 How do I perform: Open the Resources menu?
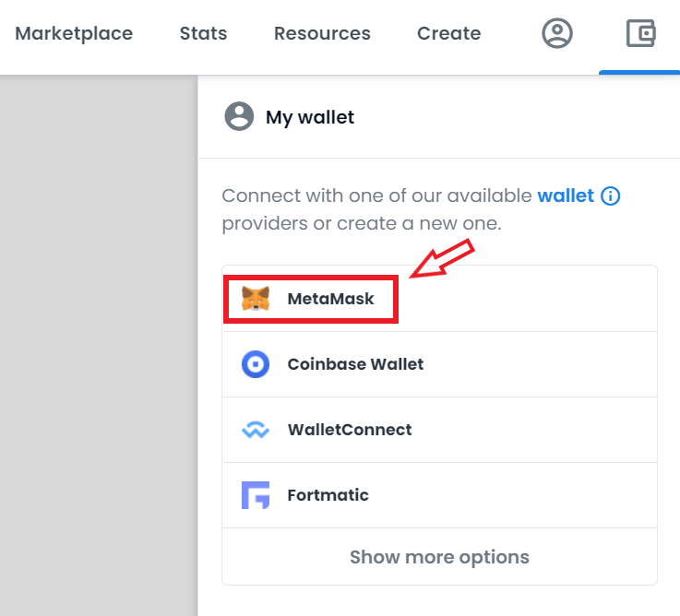(322, 33)
